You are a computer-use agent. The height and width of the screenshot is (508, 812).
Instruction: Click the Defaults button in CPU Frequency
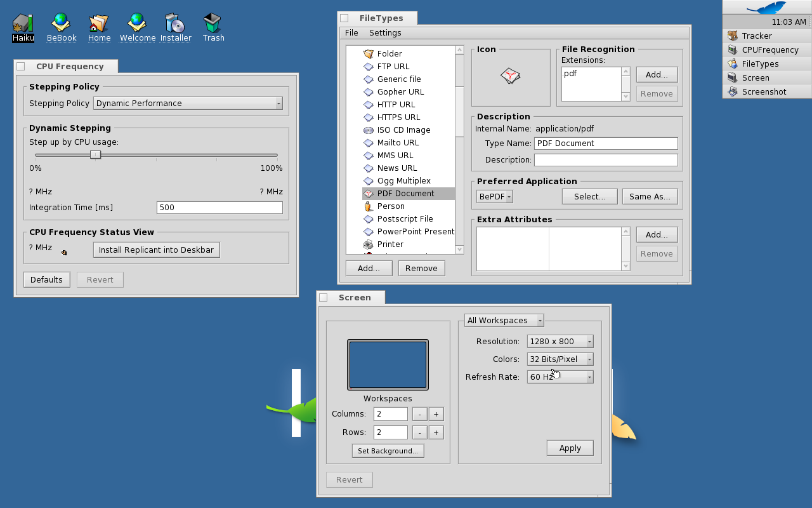point(46,280)
